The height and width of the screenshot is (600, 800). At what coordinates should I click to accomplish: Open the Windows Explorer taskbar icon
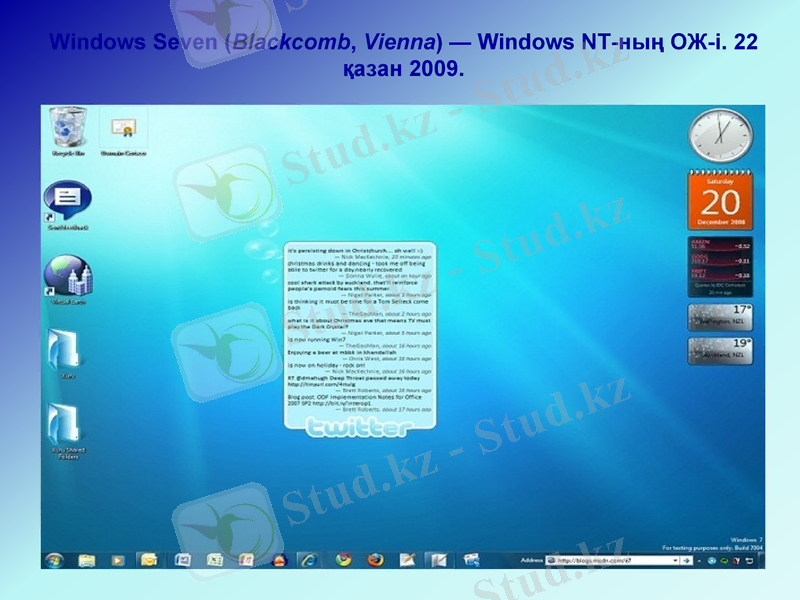pyautogui.click(x=87, y=560)
